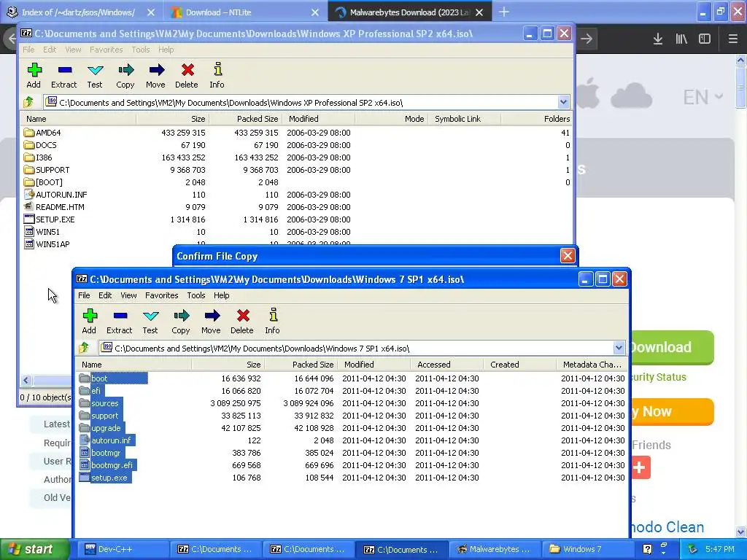Click green Download button on webpage
This screenshot has width=747, height=560.
click(x=671, y=347)
